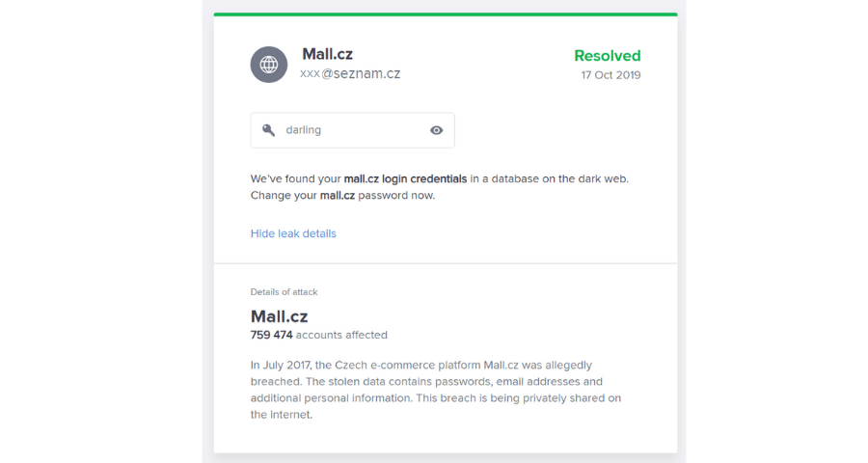Viewport: 868px width, 463px height.
Task: Click the xxx@seznam.cz email address
Action: coord(350,73)
